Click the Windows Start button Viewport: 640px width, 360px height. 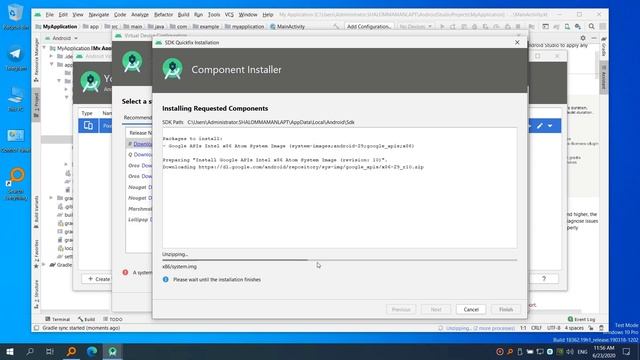point(10,351)
